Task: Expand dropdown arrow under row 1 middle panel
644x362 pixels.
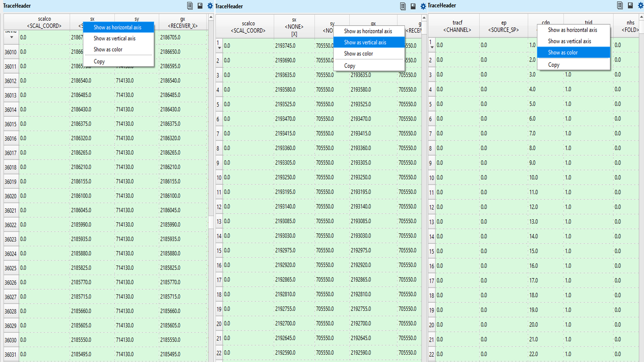Action: click(219, 48)
